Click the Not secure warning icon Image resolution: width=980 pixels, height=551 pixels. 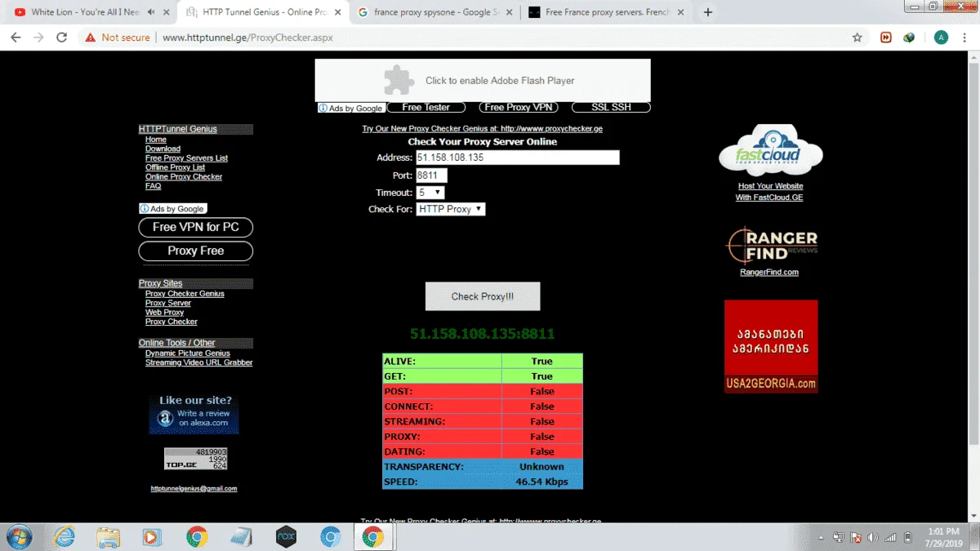[x=91, y=38]
